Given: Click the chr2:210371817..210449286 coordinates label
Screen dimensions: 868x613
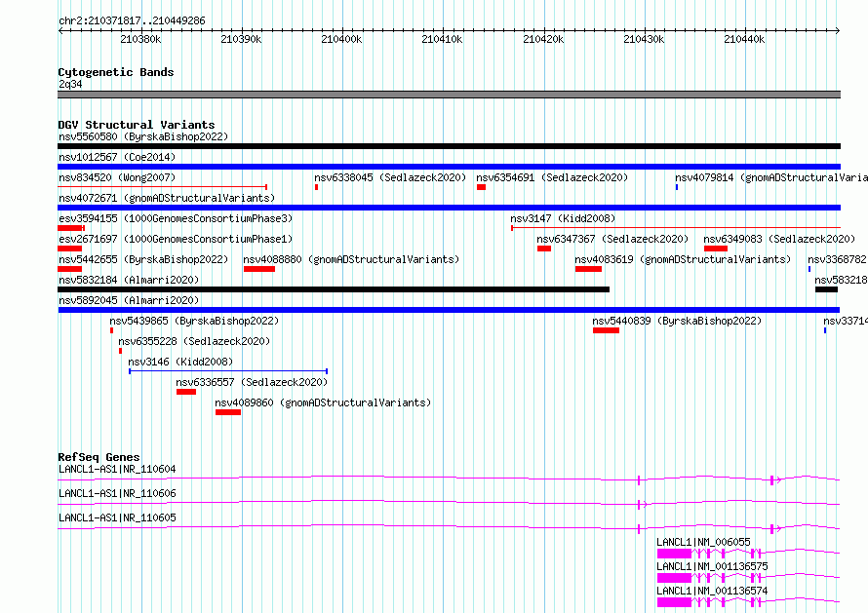Looking at the screenshot, I should pos(132,21).
